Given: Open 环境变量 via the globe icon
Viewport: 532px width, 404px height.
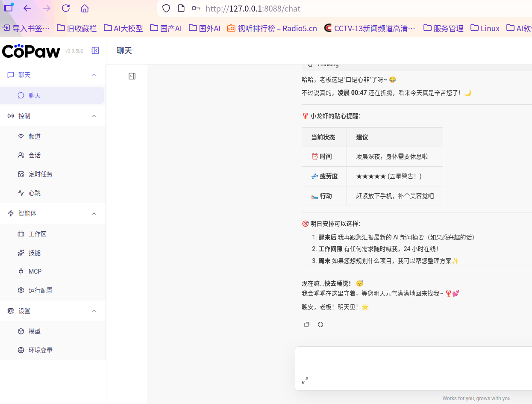Looking at the screenshot, I should pyautogui.click(x=20, y=350).
